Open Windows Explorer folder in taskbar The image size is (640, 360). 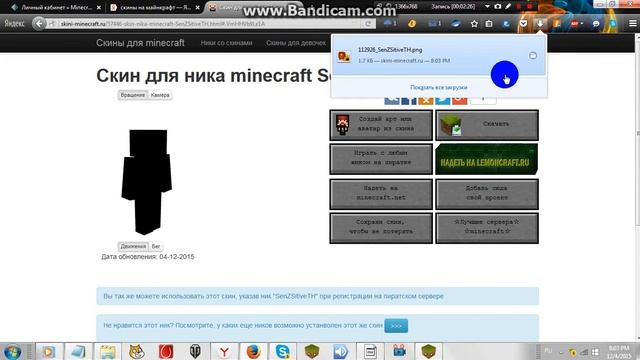107,351
